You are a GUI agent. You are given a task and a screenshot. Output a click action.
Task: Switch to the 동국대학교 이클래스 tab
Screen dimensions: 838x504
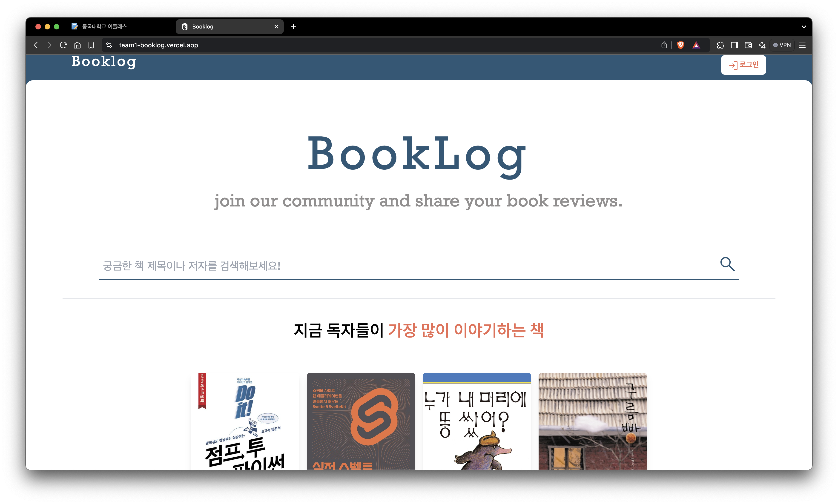pyautogui.click(x=104, y=26)
